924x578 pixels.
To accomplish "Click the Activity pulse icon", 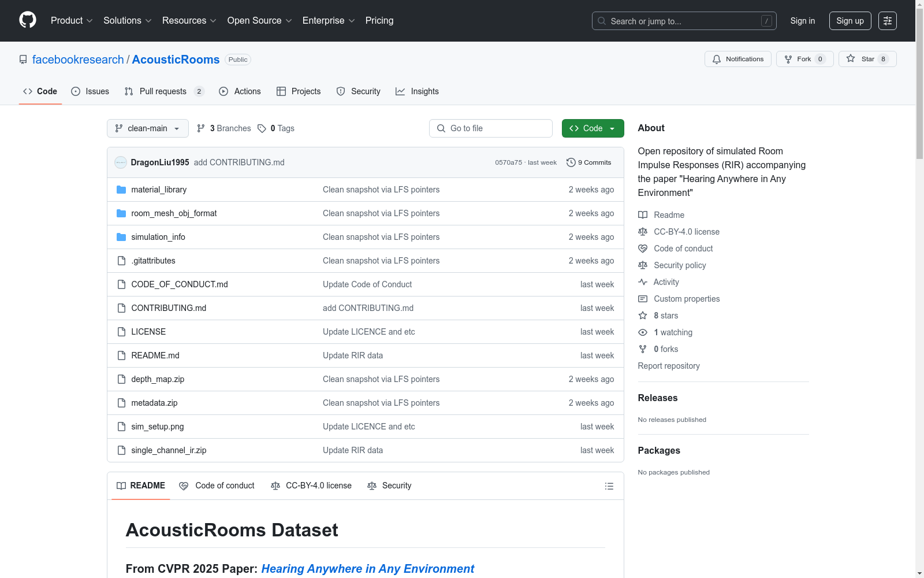I will pyautogui.click(x=643, y=282).
